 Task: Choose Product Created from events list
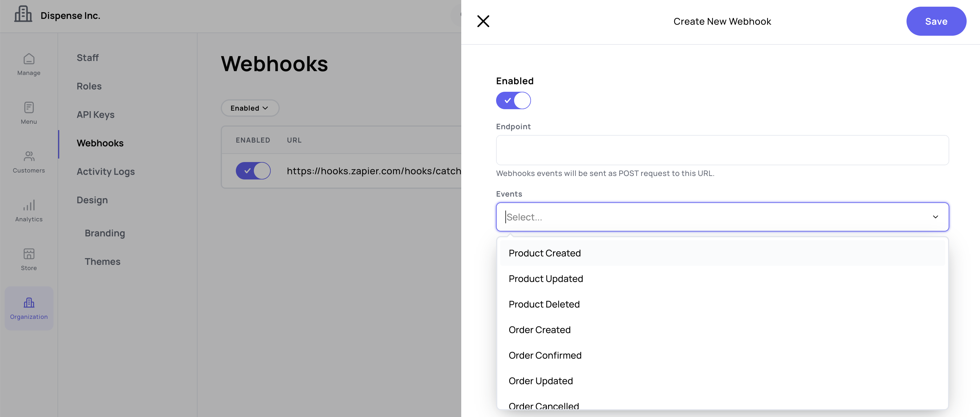tap(544, 253)
